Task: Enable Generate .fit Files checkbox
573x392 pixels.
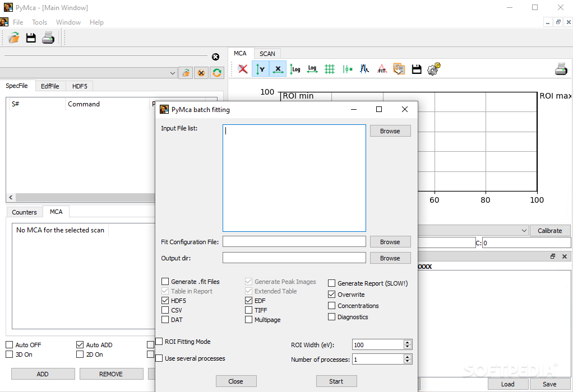Action: (165, 282)
